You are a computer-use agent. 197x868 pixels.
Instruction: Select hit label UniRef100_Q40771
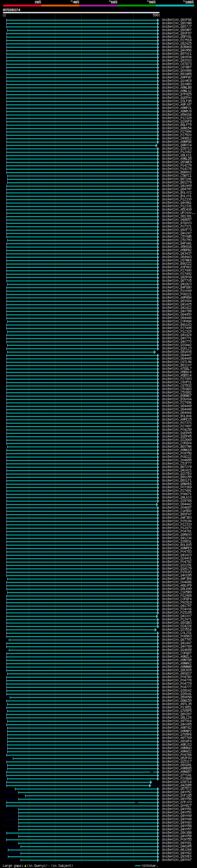click(x=176, y=338)
